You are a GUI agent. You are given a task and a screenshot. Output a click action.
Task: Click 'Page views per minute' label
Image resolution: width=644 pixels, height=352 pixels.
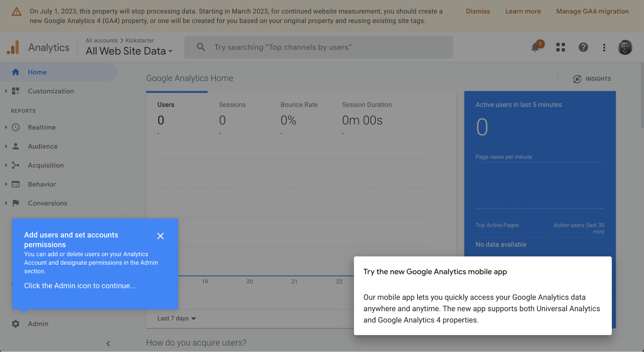coord(504,157)
